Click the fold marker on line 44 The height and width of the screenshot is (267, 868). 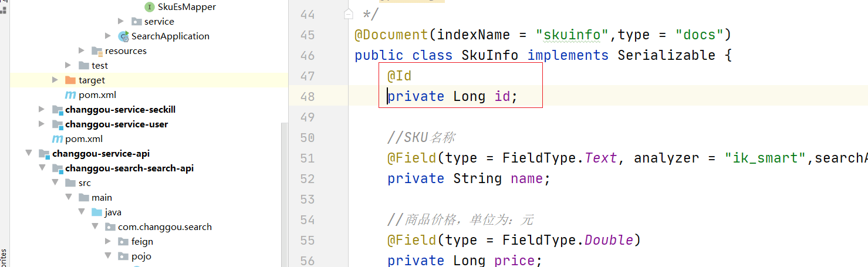pyautogui.click(x=349, y=14)
